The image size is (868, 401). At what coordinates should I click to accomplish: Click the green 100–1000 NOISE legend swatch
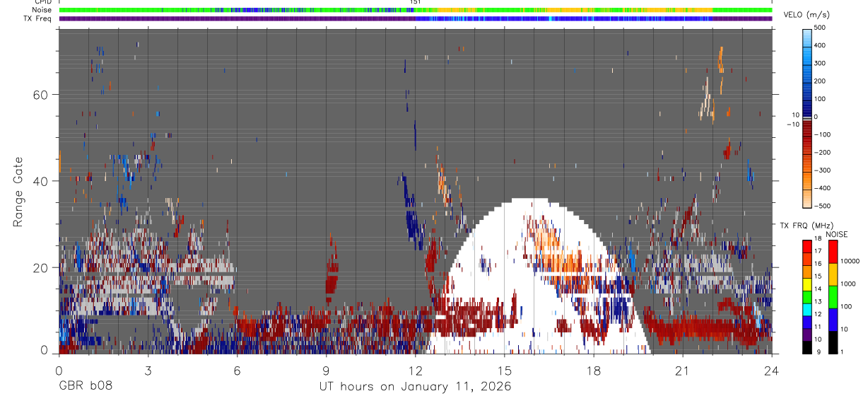click(833, 297)
